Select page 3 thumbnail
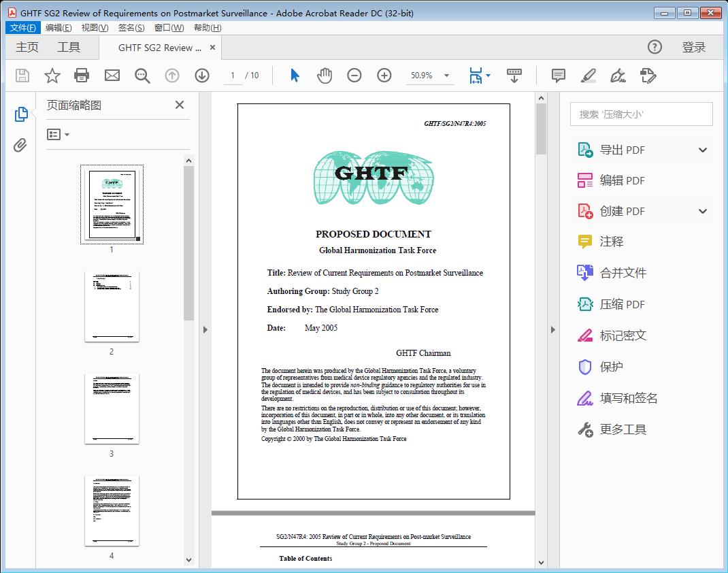The image size is (728, 573). (112, 408)
